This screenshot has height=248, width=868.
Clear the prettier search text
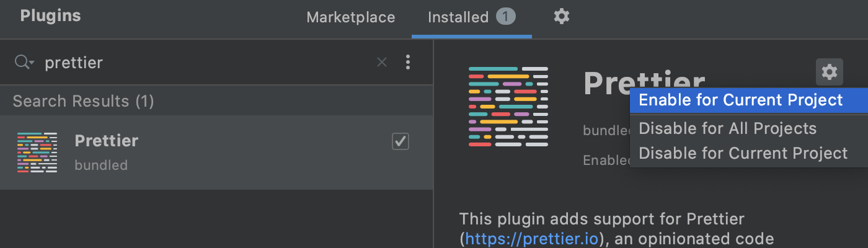tap(382, 62)
